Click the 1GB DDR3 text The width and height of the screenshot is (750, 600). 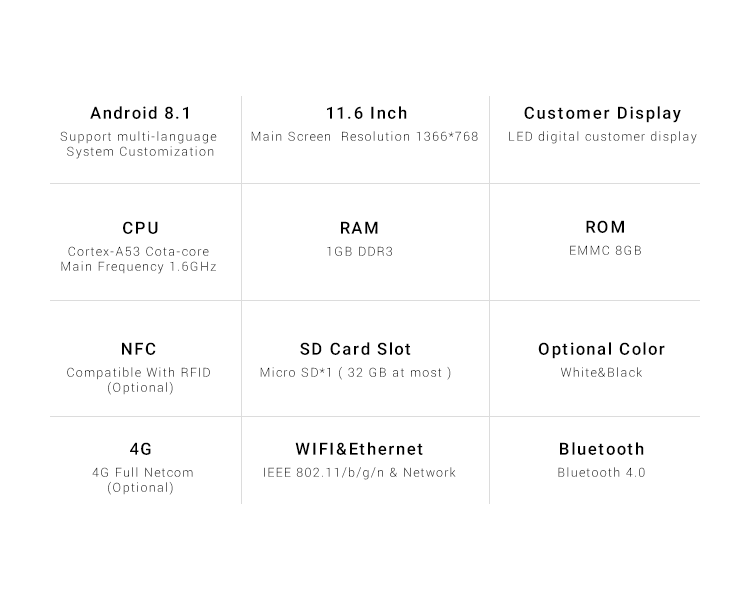click(x=360, y=252)
